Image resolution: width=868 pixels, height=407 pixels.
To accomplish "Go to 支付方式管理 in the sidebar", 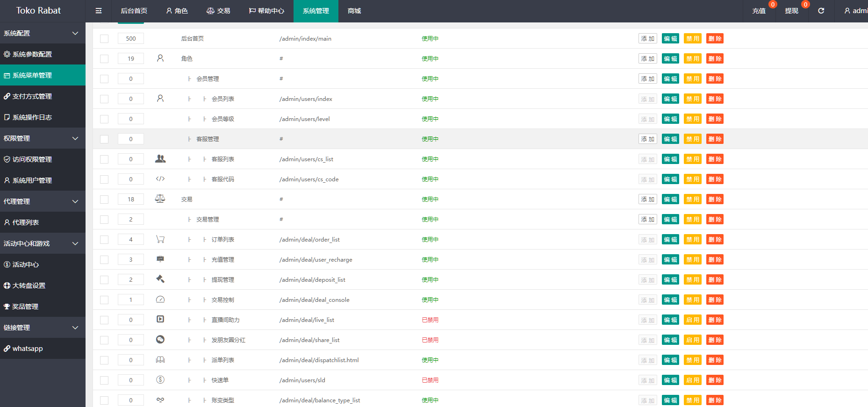I will click(32, 96).
